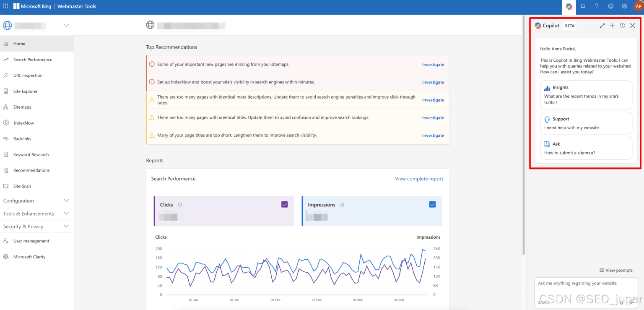Open the notifications bell
This screenshot has height=310, width=644.
click(583, 6)
